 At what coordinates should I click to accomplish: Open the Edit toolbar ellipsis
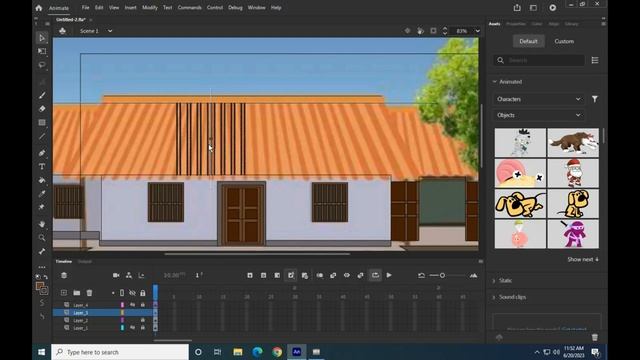click(42, 267)
